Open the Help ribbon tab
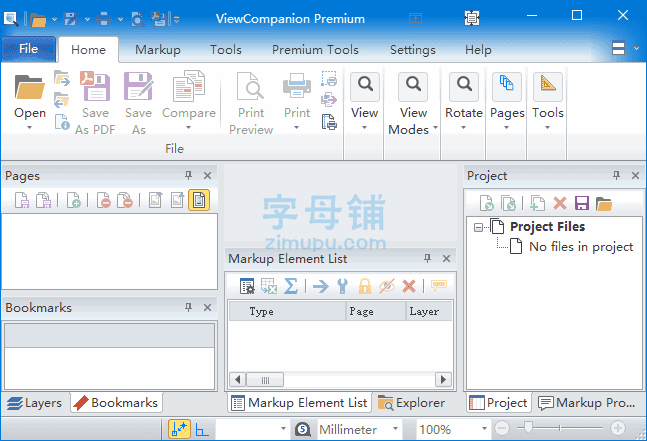 478,50
